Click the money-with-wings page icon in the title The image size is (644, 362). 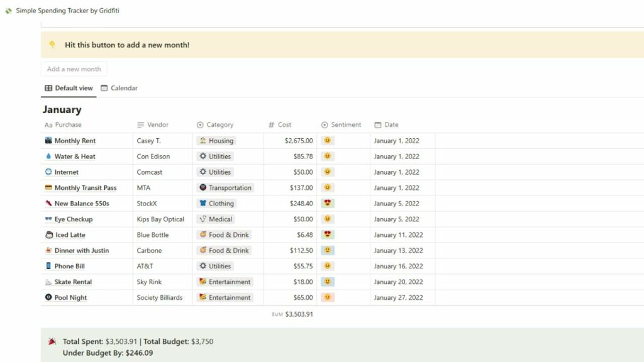click(7, 10)
